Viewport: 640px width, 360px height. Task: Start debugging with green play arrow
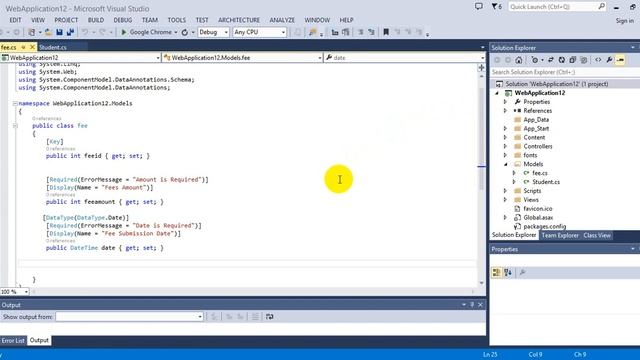tap(124, 32)
